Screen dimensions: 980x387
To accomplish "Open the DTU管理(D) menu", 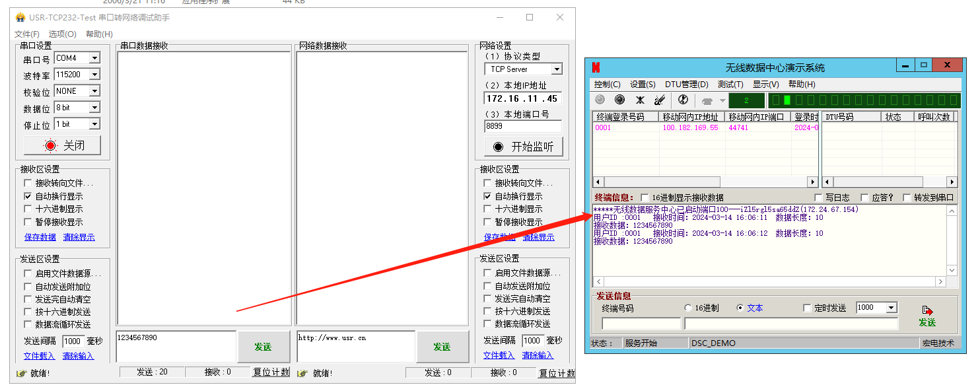I will [x=686, y=84].
